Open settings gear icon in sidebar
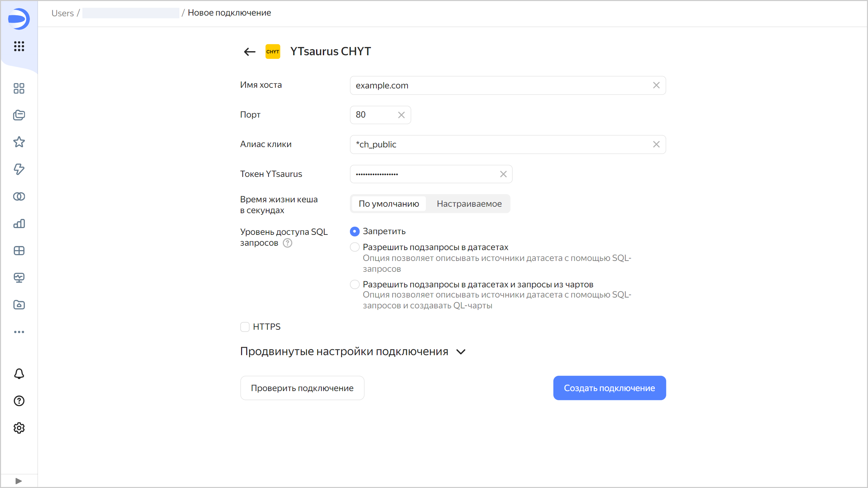This screenshot has width=868, height=488. (19, 428)
